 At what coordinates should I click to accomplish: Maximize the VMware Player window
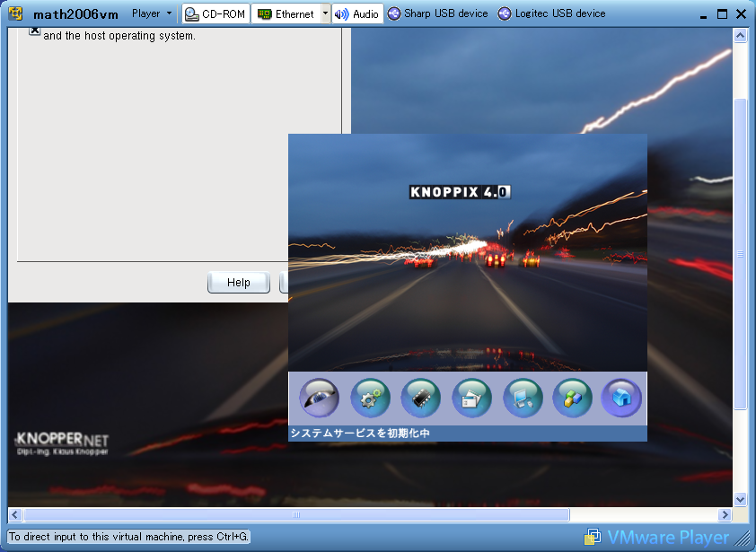click(x=722, y=14)
